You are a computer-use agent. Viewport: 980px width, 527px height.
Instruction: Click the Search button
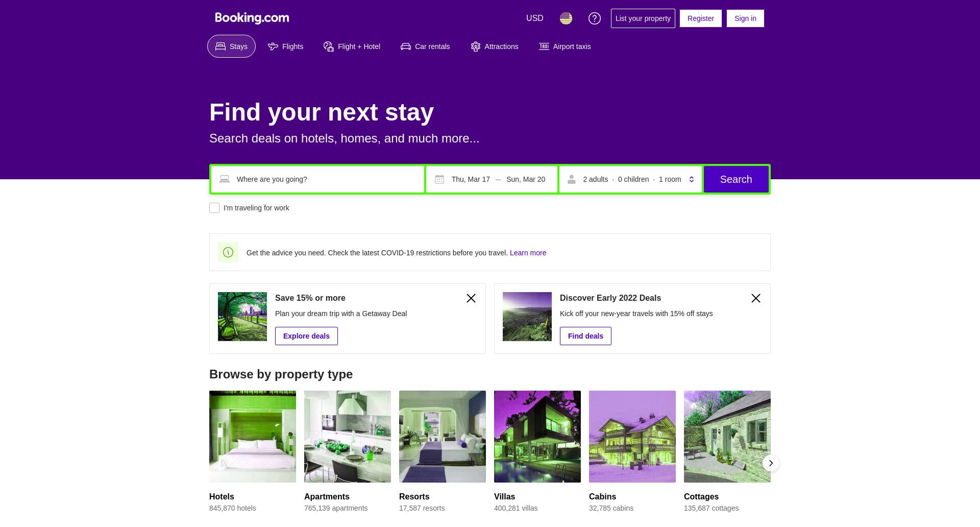(736, 179)
